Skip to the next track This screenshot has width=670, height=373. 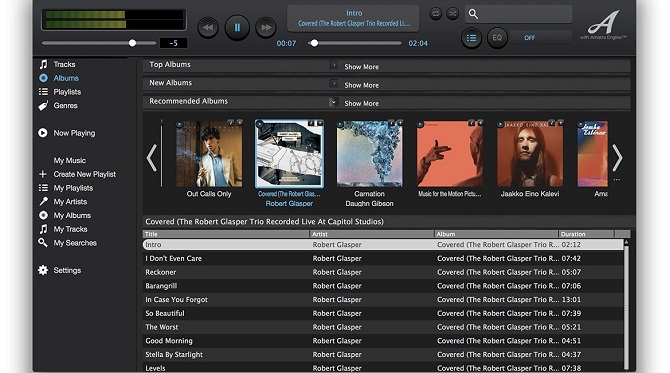(x=266, y=28)
